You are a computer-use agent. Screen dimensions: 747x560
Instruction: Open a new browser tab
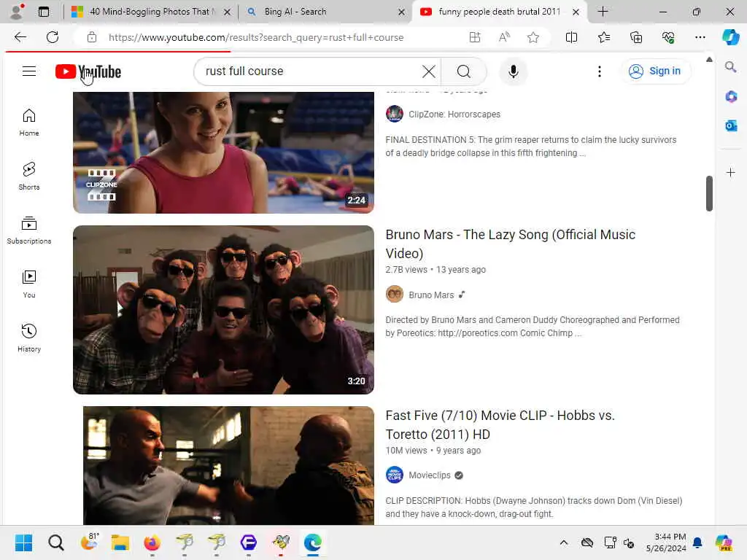(x=603, y=12)
